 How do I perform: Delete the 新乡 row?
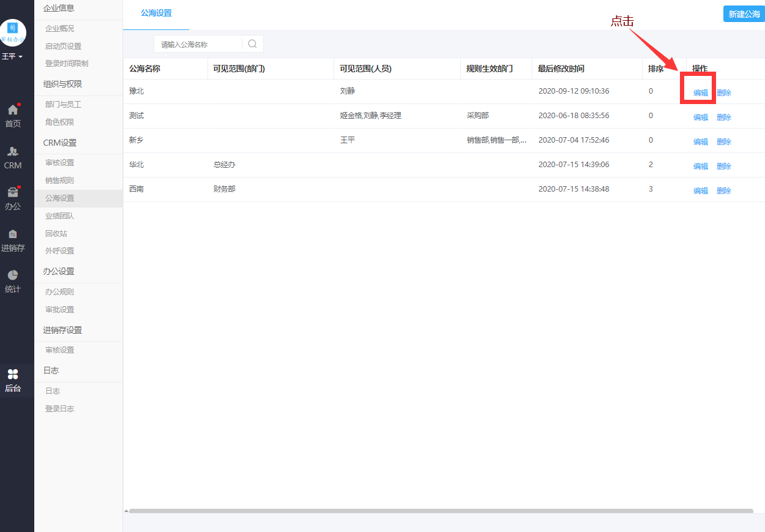[724, 142]
